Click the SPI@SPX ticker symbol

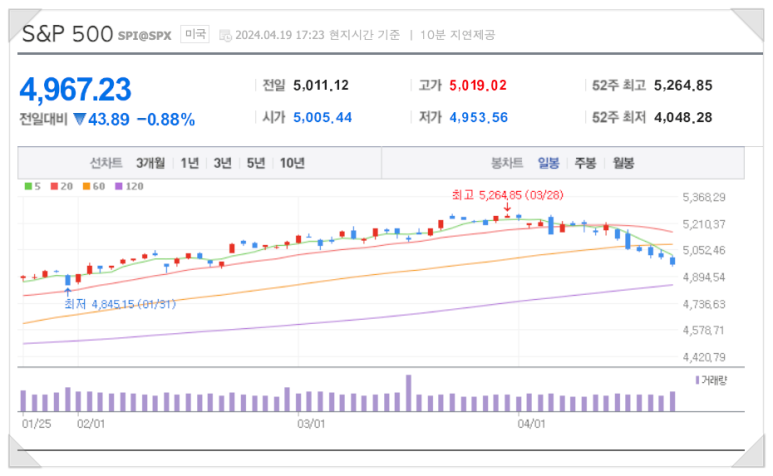144,36
